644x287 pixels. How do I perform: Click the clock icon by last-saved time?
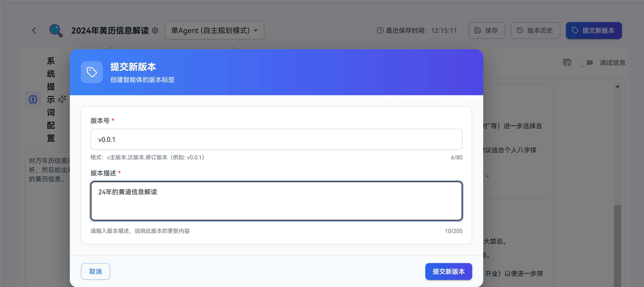point(380,31)
